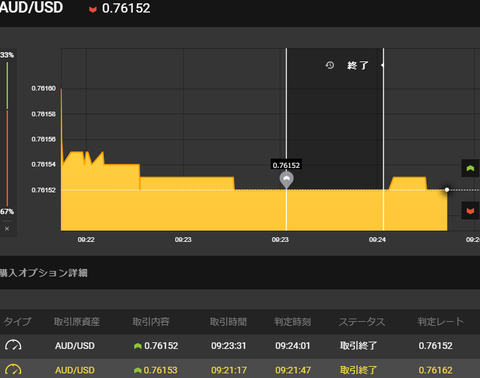480x378 pixels.
Task: Click the white 取引終了 status cell
Action: coord(358,346)
